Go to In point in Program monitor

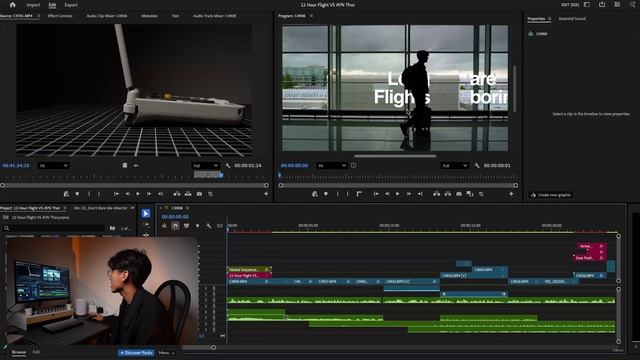pyautogui.click(x=376, y=194)
